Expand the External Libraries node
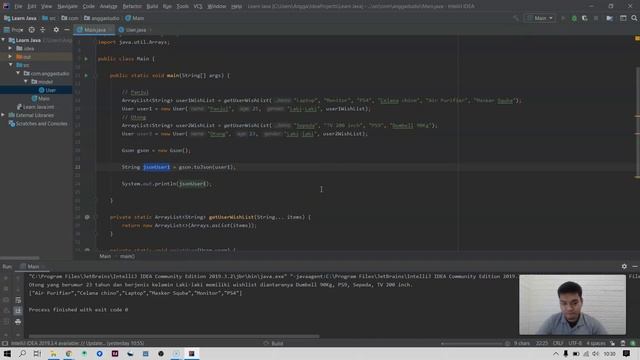 pyautogui.click(x=3, y=115)
